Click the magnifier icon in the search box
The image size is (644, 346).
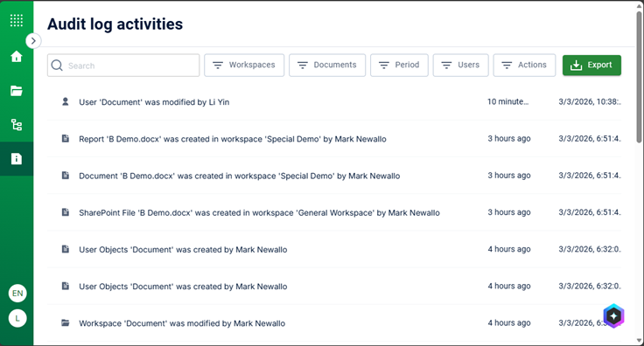pyautogui.click(x=57, y=66)
